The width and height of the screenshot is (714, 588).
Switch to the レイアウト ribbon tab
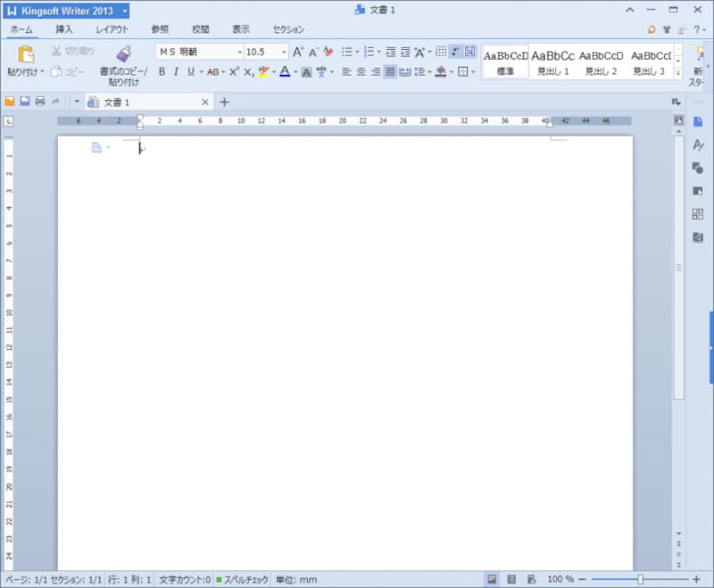pos(112,29)
